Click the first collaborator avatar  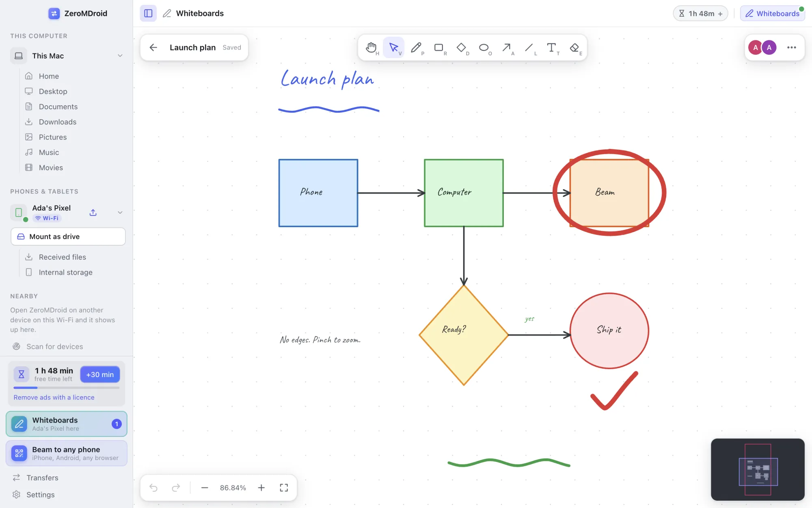pyautogui.click(x=755, y=48)
